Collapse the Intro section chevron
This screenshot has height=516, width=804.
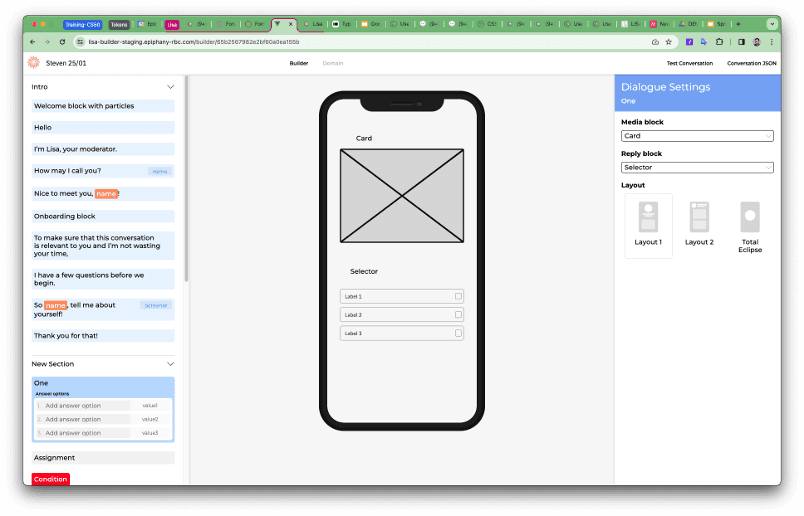(170, 87)
